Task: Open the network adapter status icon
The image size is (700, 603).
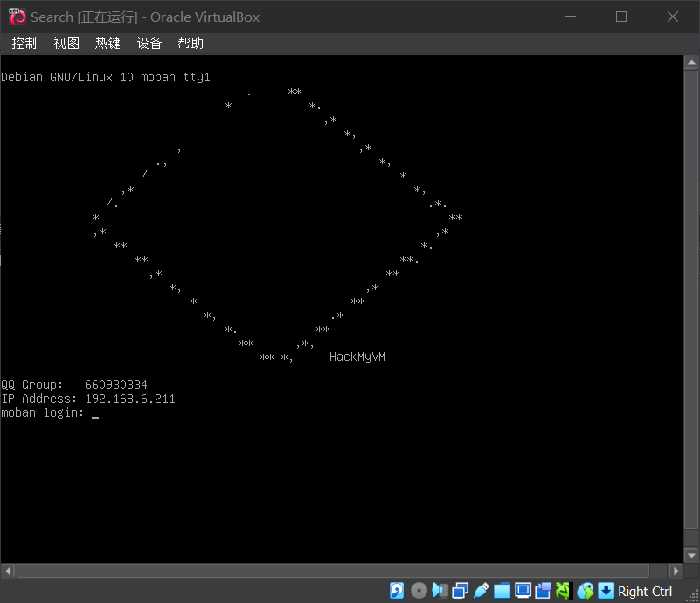Action: point(461,591)
